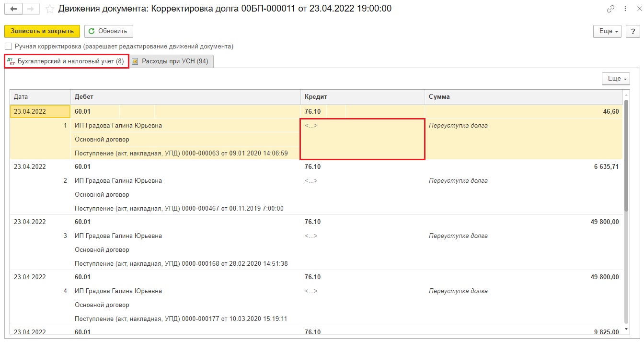This screenshot has width=644, height=343.
Task: Click Записать и закрыть button
Action: pos(42,31)
